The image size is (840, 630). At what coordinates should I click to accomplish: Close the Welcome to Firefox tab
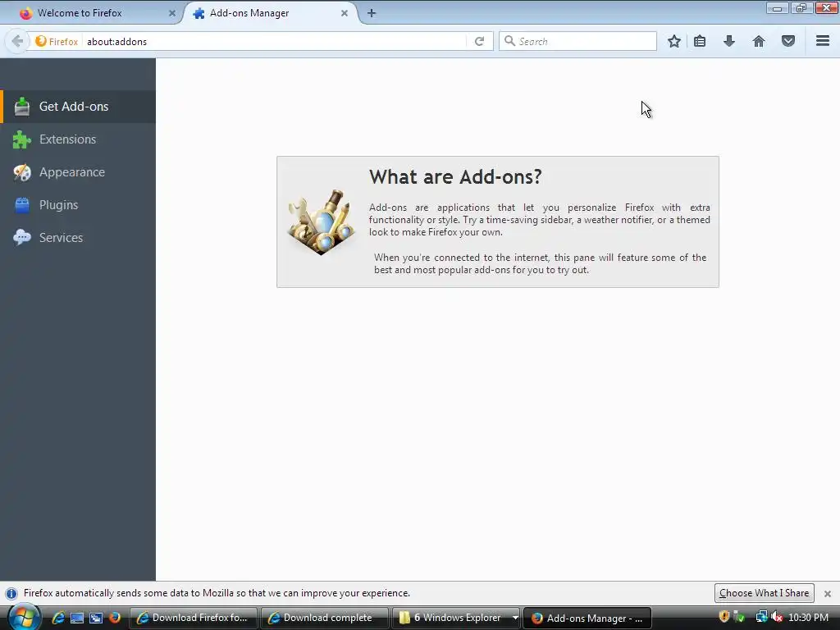coord(172,13)
